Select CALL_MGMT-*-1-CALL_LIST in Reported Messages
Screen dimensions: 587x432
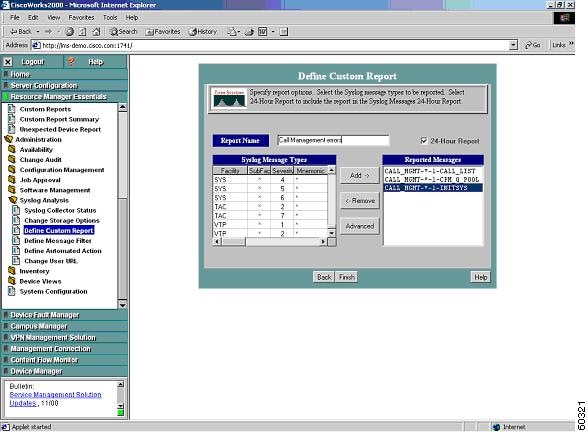coord(433,171)
